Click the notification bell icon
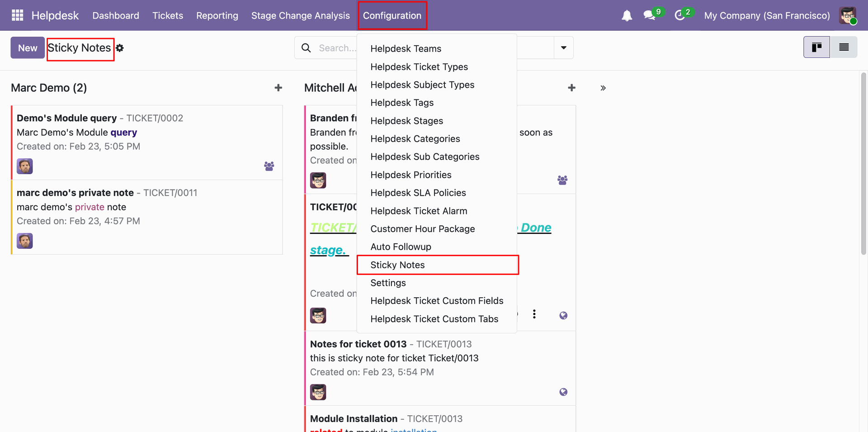Image resolution: width=868 pixels, height=432 pixels. 627,16
